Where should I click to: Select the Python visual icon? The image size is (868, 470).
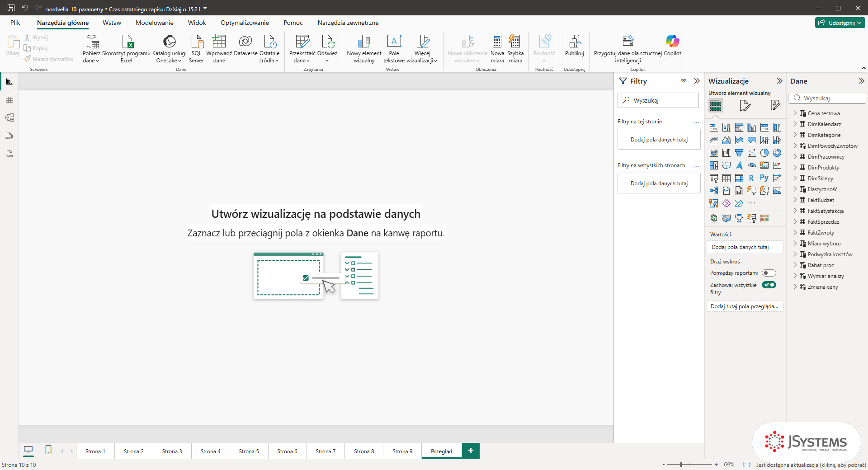tap(764, 178)
